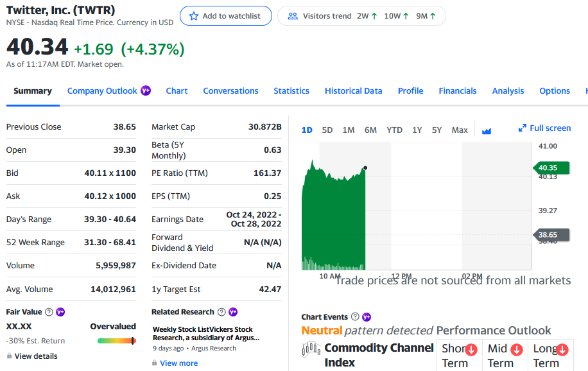
Task: Click the Long Term red down arrow
Action: pyautogui.click(x=562, y=350)
